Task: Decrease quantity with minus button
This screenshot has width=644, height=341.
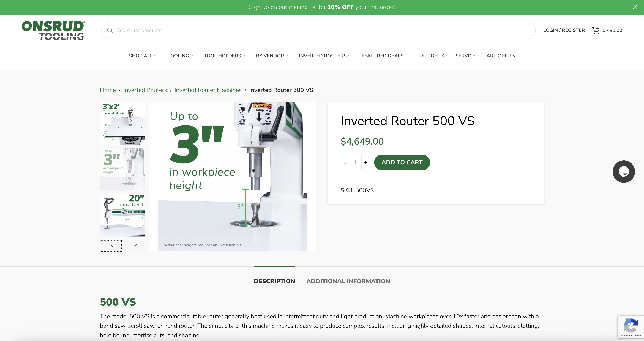Action: (x=345, y=162)
